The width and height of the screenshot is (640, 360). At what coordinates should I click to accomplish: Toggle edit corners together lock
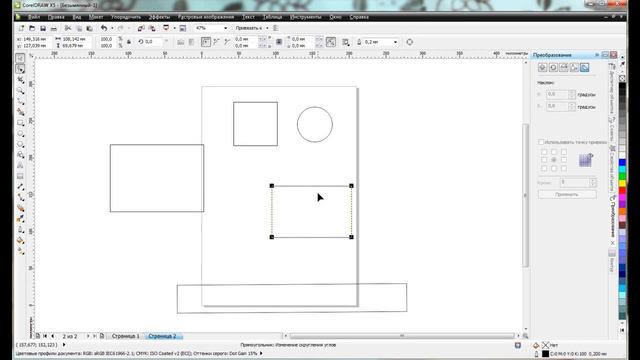[279, 42]
